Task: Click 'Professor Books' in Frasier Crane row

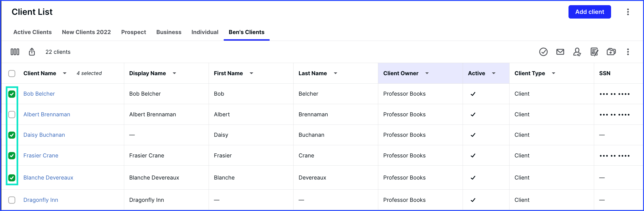Action: pos(404,156)
